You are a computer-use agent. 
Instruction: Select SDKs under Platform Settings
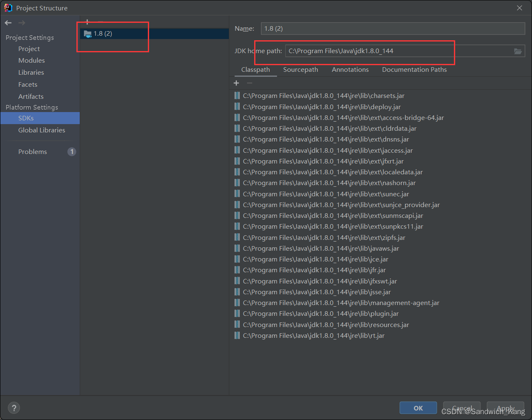[40, 118]
